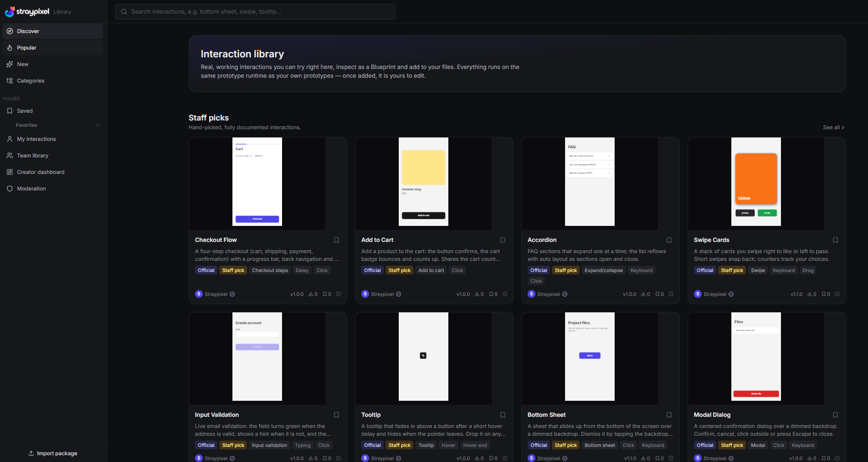Viewport: 868px width, 462px height.
Task: Click Straypixel avatar on Checkout Flow card
Action: tap(199, 294)
